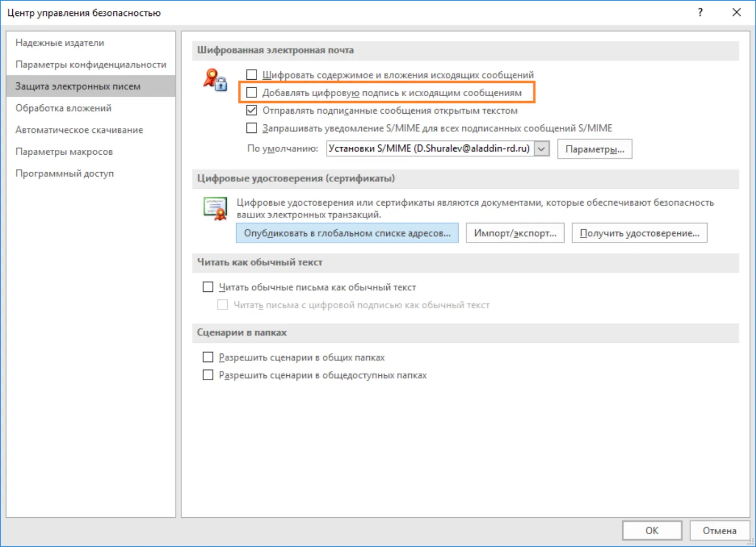Image resolution: width=756 pixels, height=547 pixels.
Task: Click 'Получить удостоверение...' button
Action: (639, 233)
